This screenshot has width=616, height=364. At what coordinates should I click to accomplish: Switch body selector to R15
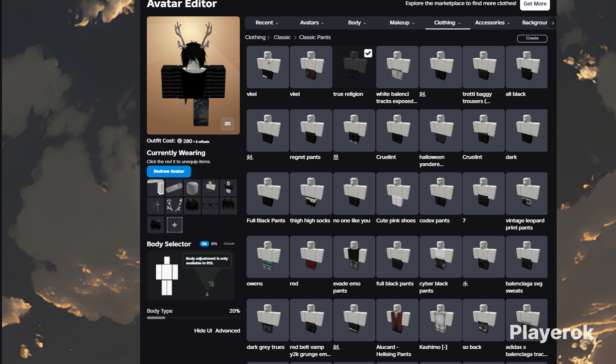pyautogui.click(x=214, y=244)
